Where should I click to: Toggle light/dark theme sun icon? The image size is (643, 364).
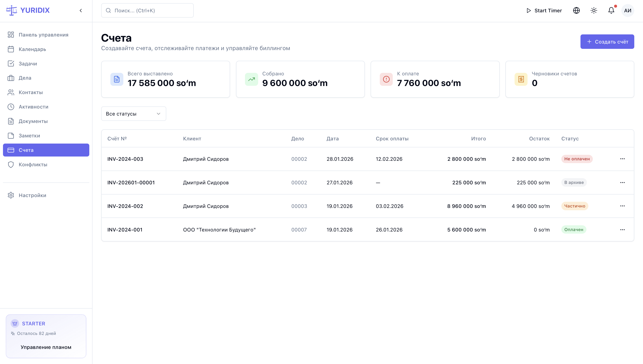click(x=594, y=10)
